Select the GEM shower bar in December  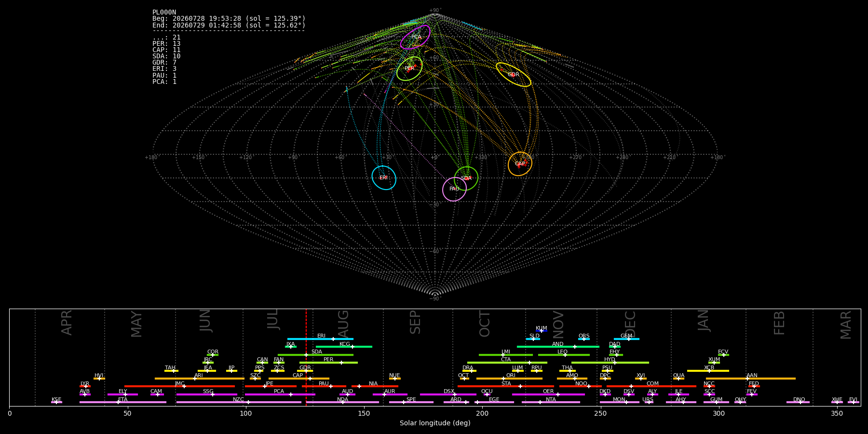626,339
